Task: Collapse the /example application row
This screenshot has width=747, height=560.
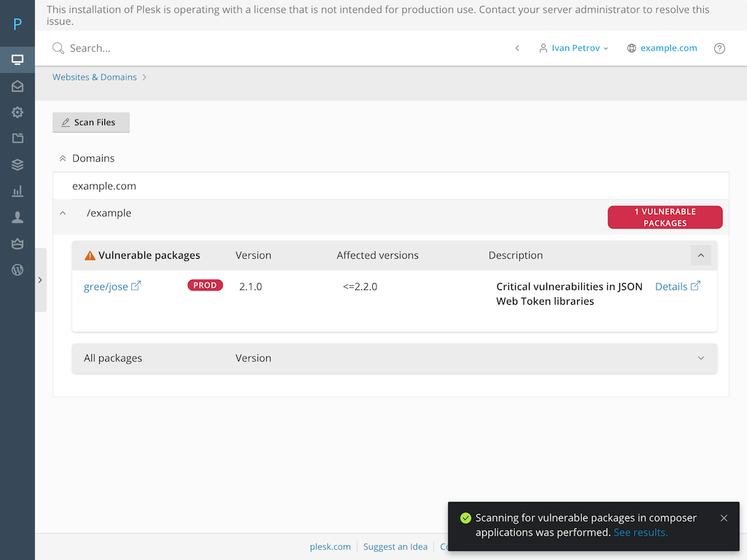Action: (x=63, y=214)
